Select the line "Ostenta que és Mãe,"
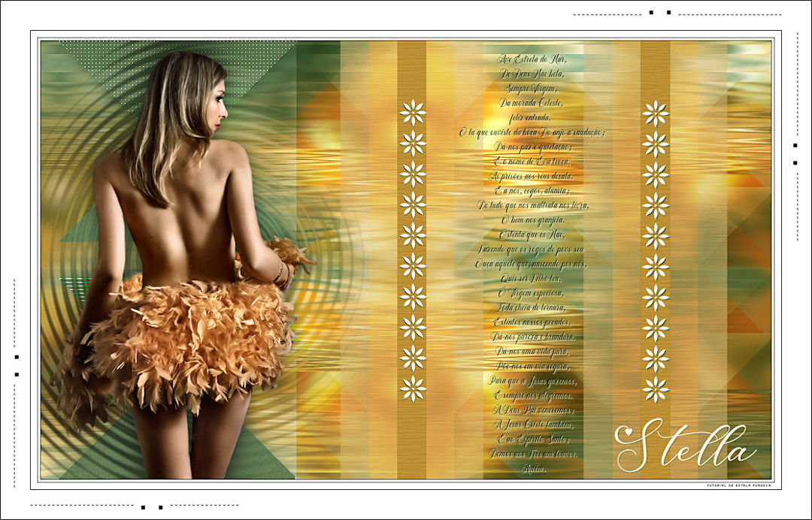 pos(532,235)
